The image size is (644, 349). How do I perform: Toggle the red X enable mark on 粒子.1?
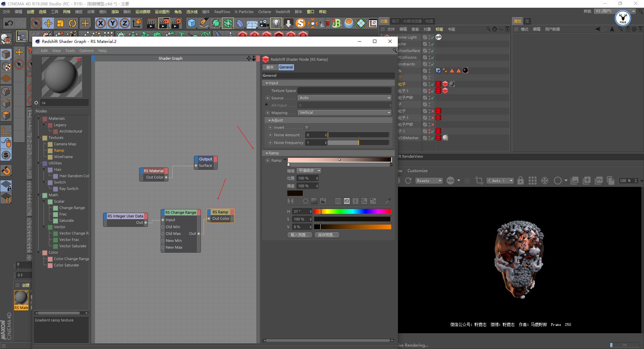[x=433, y=118]
